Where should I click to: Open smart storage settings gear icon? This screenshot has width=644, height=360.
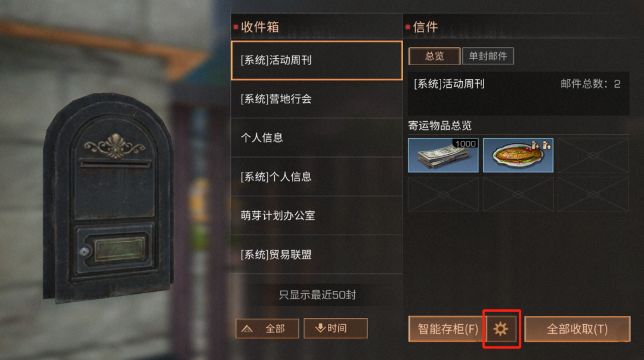[x=501, y=329]
